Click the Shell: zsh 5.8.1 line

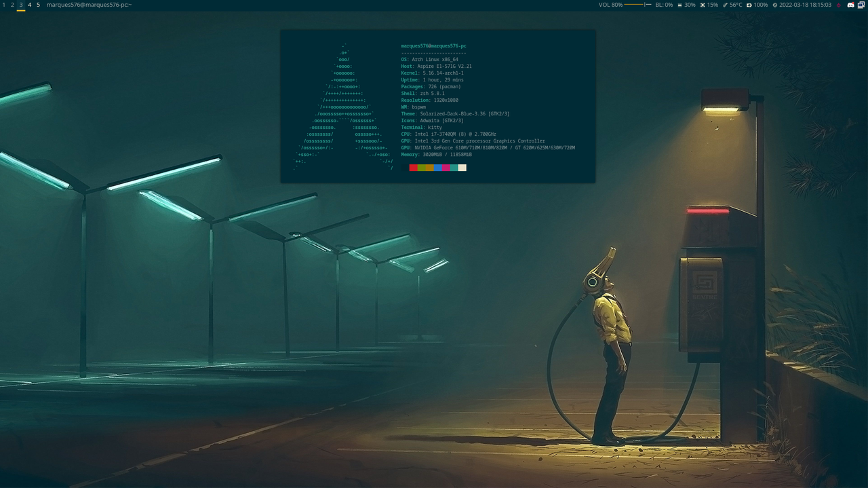(x=422, y=94)
